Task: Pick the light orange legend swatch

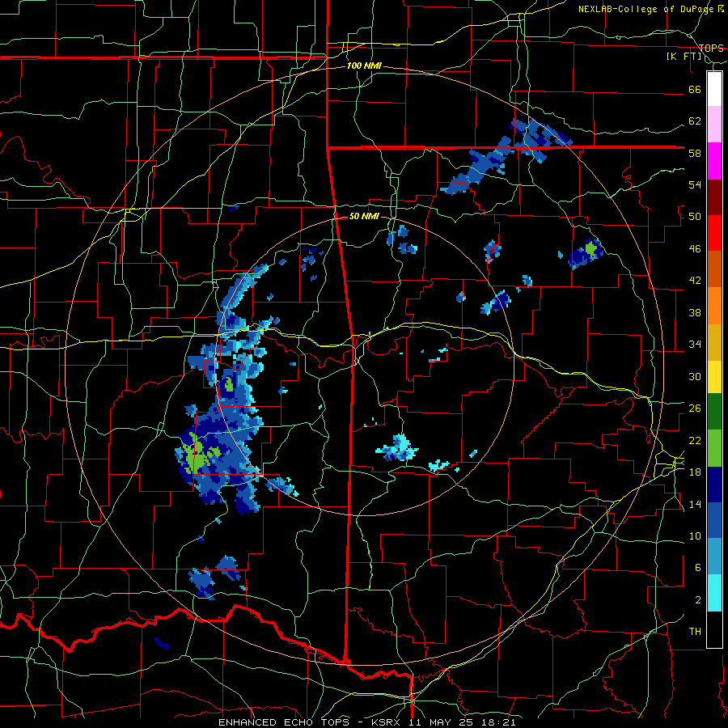Action: (714, 306)
